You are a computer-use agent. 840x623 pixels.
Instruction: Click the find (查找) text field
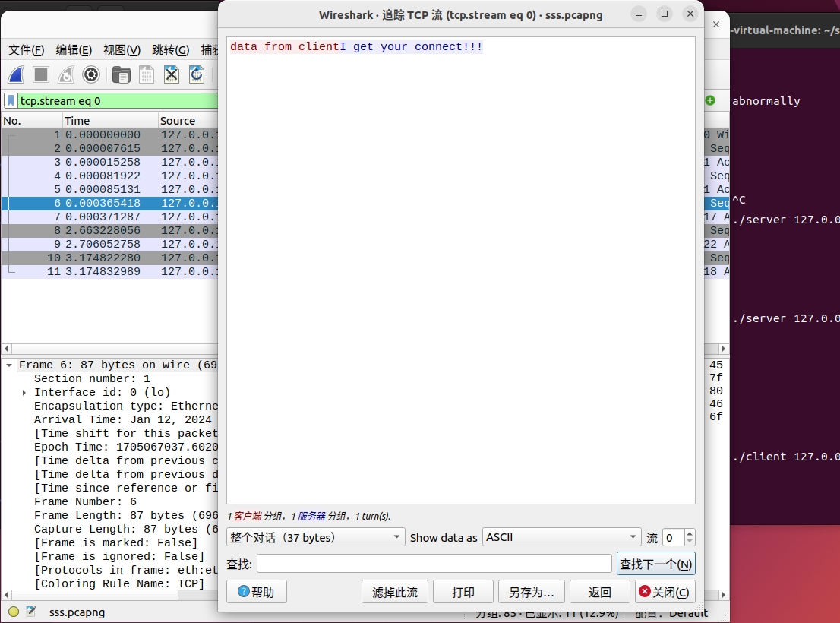click(x=434, y=564)
